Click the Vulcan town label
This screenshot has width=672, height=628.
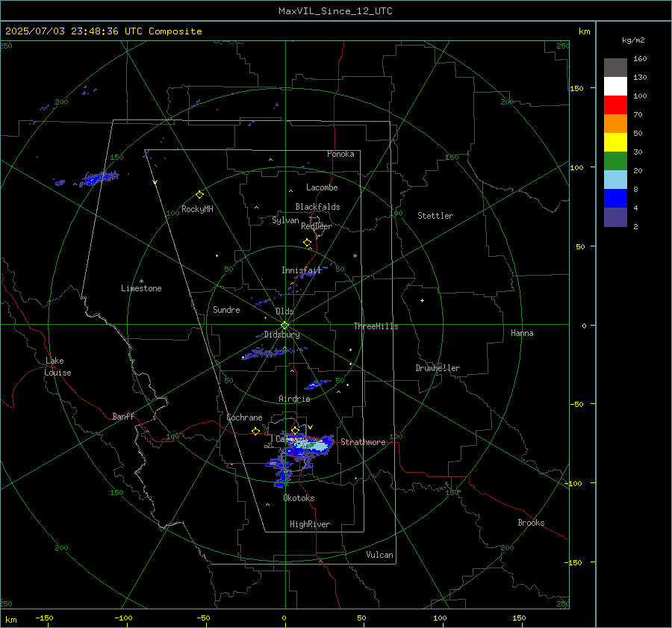tap(379, 555)
